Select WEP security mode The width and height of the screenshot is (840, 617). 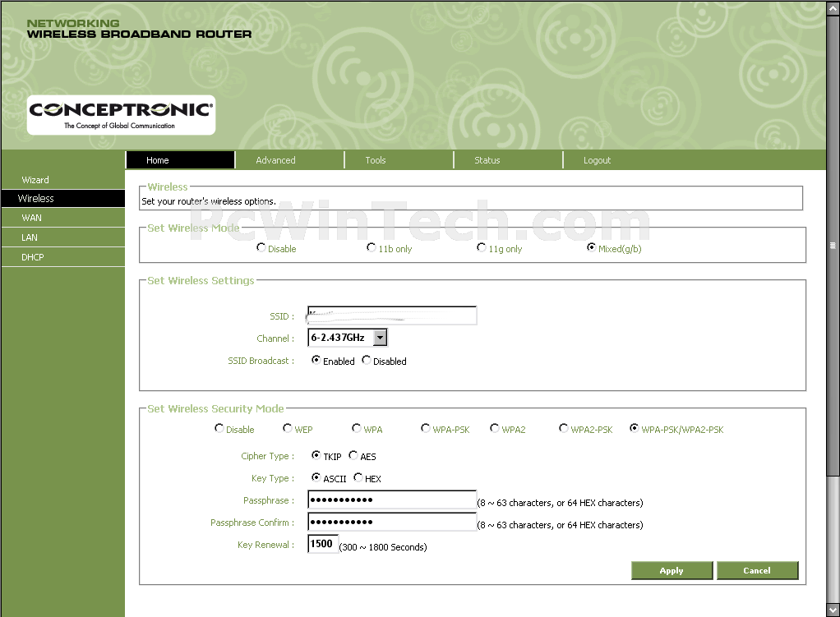point(288,429)
